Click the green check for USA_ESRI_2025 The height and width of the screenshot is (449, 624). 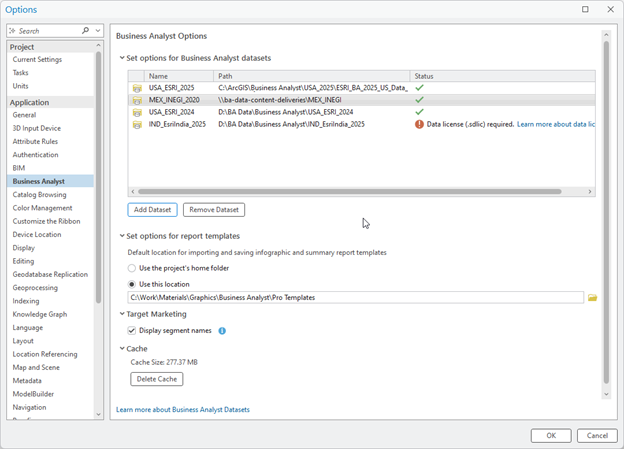point(419,88)
